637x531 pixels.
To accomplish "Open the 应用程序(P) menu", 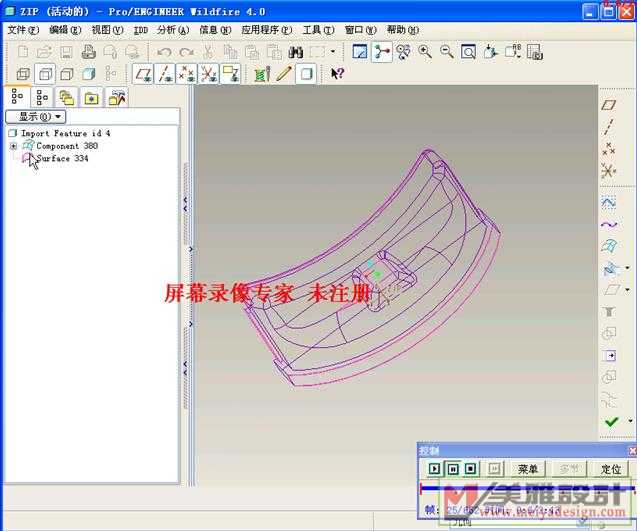I will (266, 30).
